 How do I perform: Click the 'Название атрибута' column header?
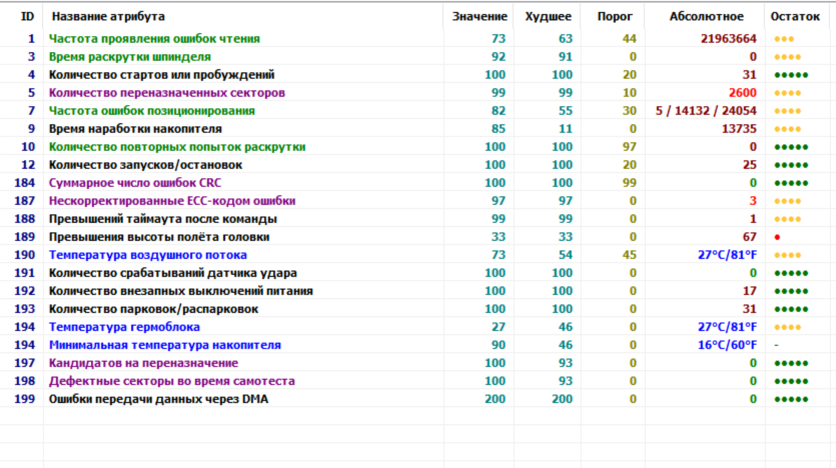tap(108, 17)
